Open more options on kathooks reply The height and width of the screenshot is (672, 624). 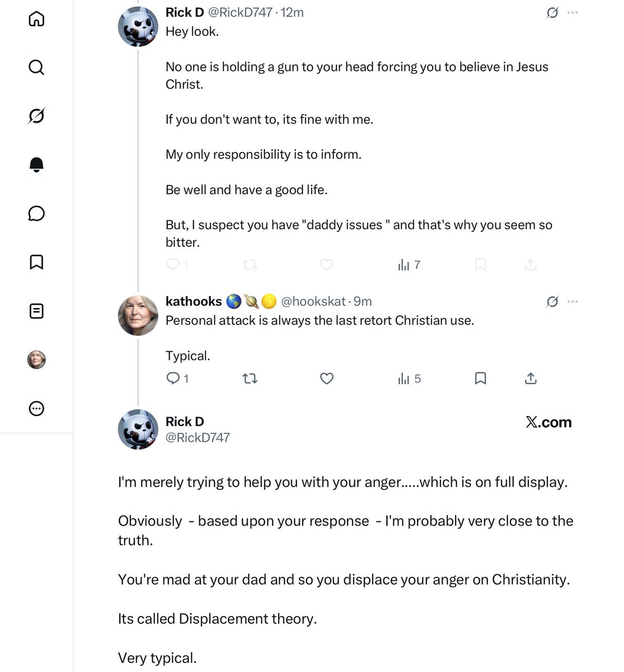pyautogui.click(x=573, y=301)
